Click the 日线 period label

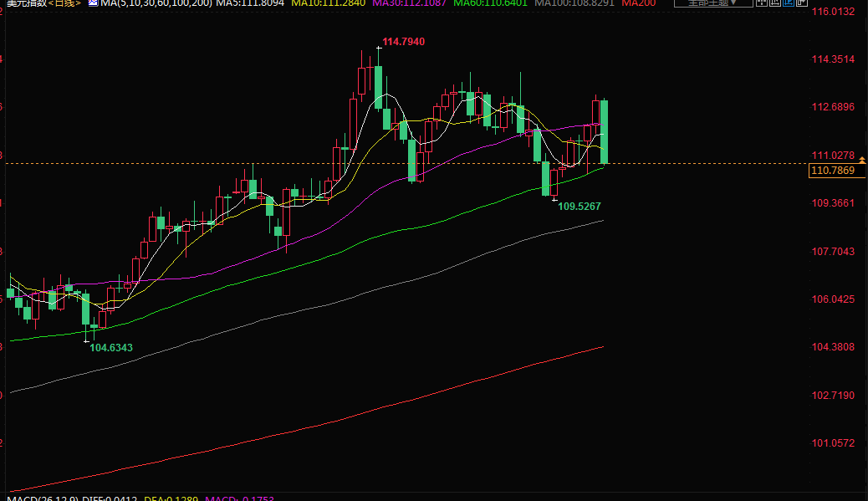[x=65, y=3]
